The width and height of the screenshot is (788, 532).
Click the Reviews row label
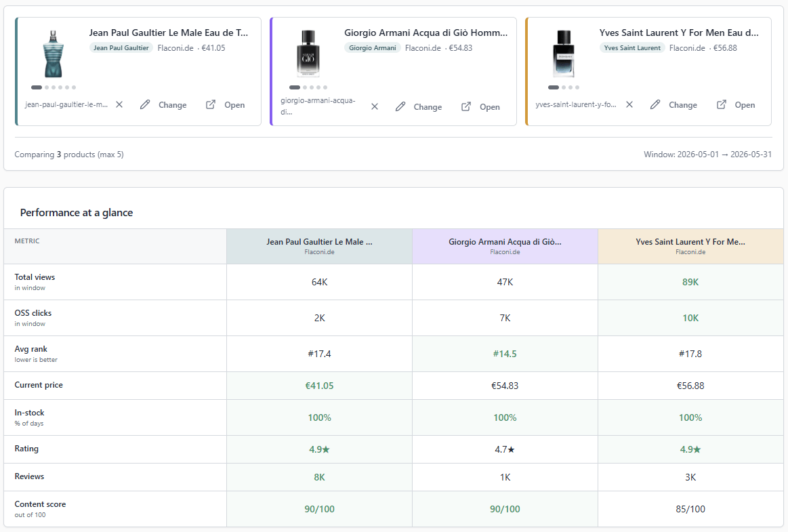click(29, 476)
